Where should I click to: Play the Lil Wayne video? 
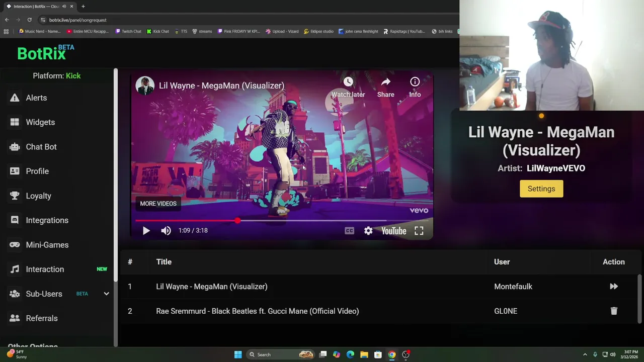(146, 231)
